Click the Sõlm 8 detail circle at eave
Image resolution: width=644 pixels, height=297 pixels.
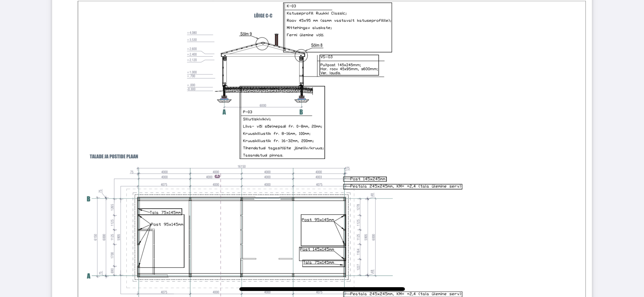pos(301,56)
